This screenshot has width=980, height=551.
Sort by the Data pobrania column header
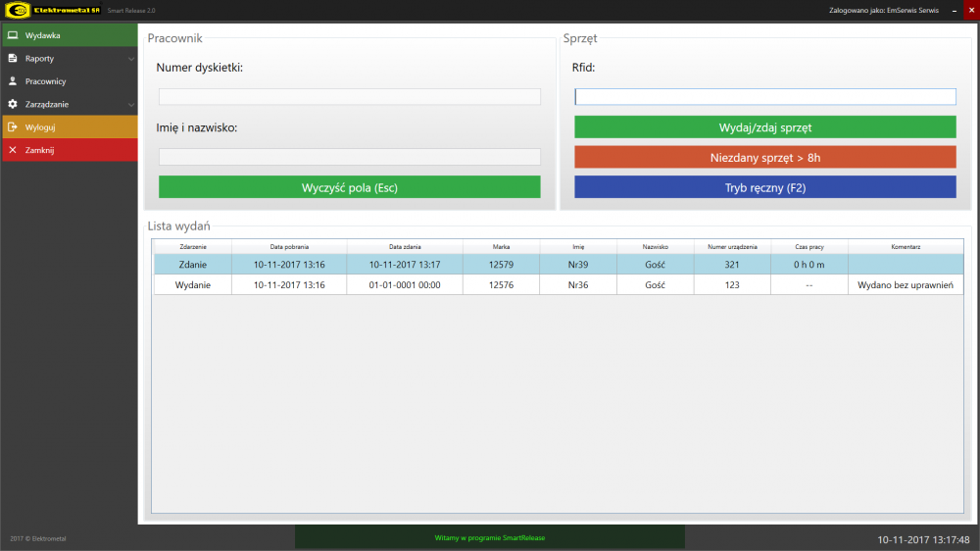click(x=289, y=247)
